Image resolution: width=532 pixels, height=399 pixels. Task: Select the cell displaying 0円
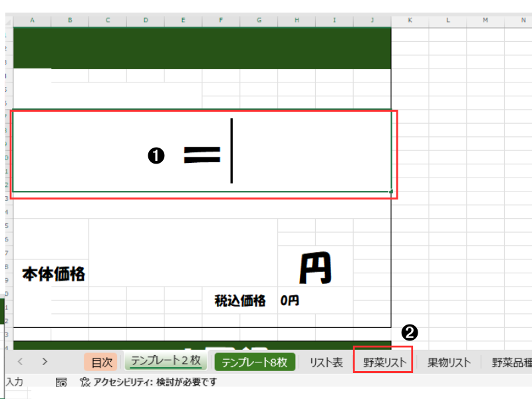click(289, 301)
